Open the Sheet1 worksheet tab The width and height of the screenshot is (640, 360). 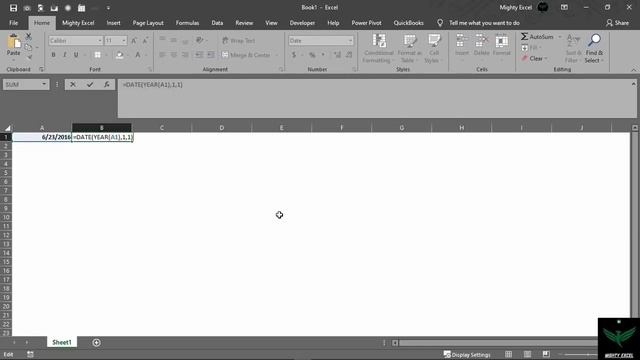point(62,342)
